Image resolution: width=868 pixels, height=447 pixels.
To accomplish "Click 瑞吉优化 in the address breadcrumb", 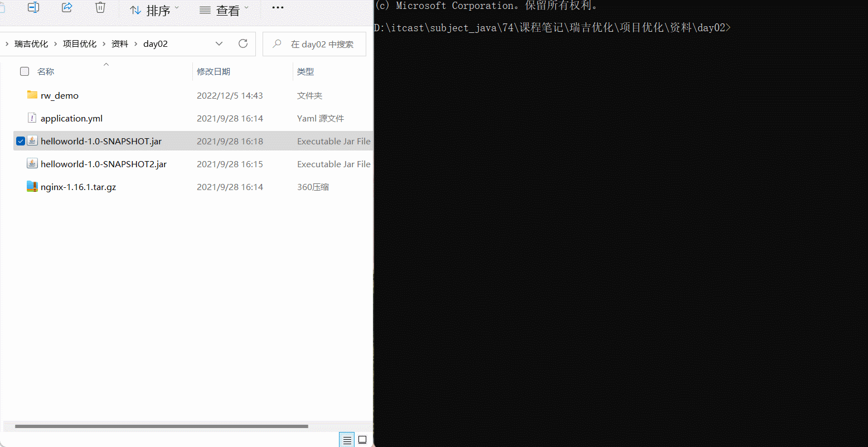I will (x=31, y=44).
